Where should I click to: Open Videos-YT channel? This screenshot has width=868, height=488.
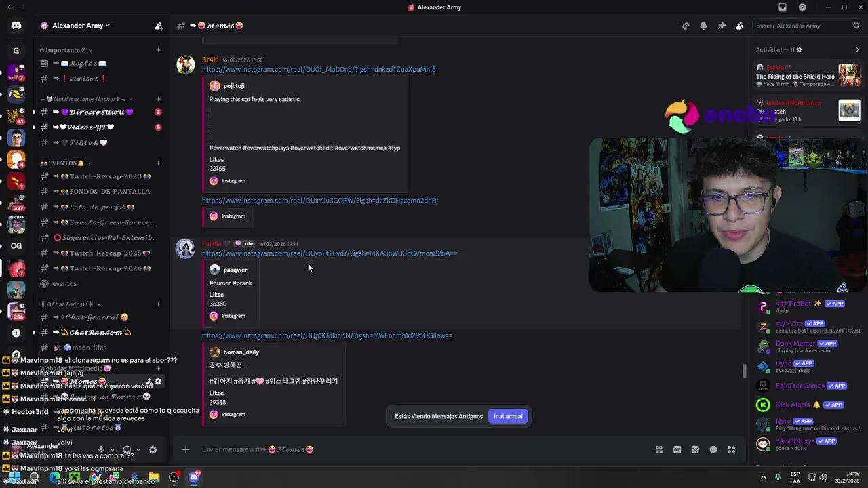click(x=100, y=127)
